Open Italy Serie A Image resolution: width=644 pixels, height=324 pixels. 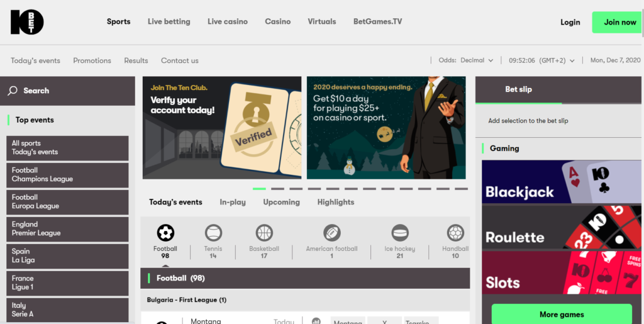click(67, 310)
